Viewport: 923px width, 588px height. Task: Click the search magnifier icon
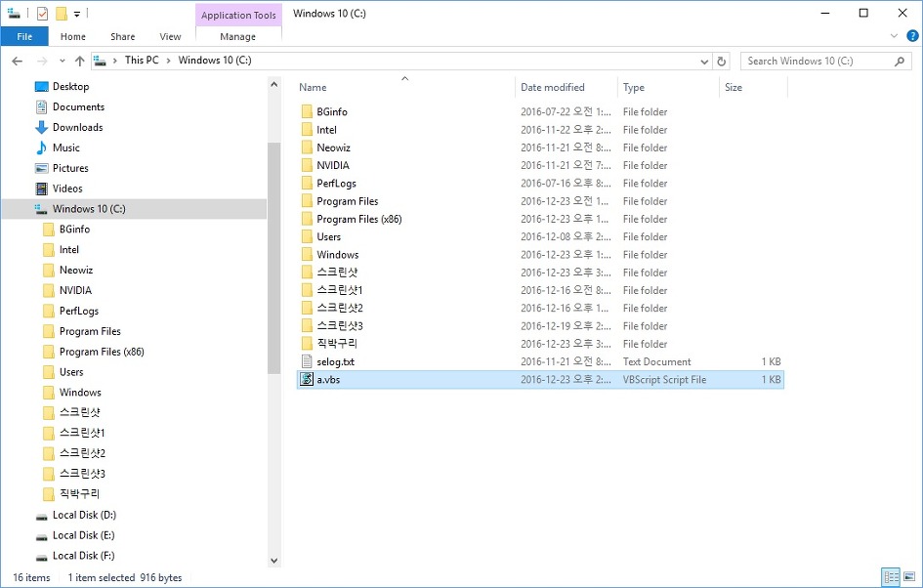899,62
